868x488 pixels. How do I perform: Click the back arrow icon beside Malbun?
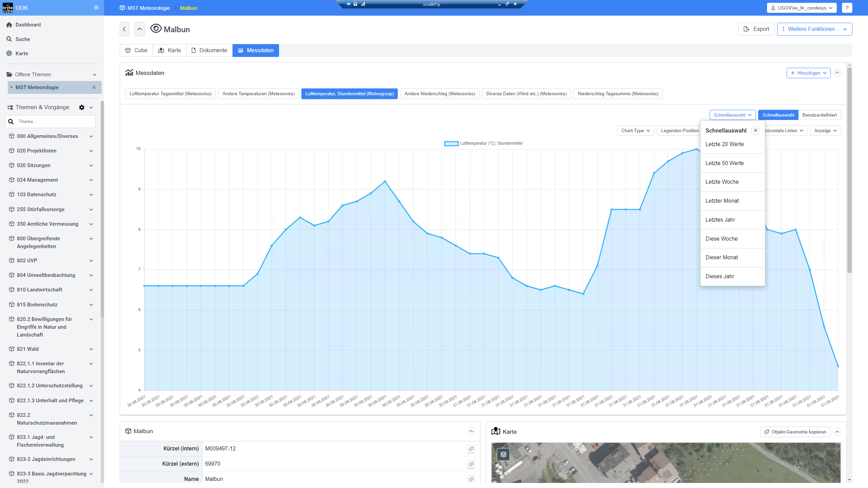coord(124,29)
